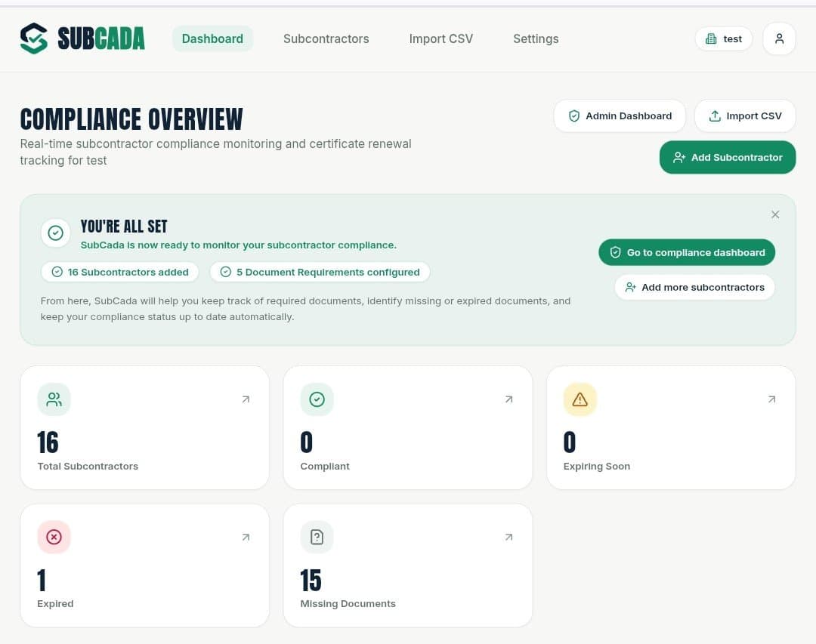The image size is (816, 644).
Task: Select the Compliant label
Action: pos(325,466)
